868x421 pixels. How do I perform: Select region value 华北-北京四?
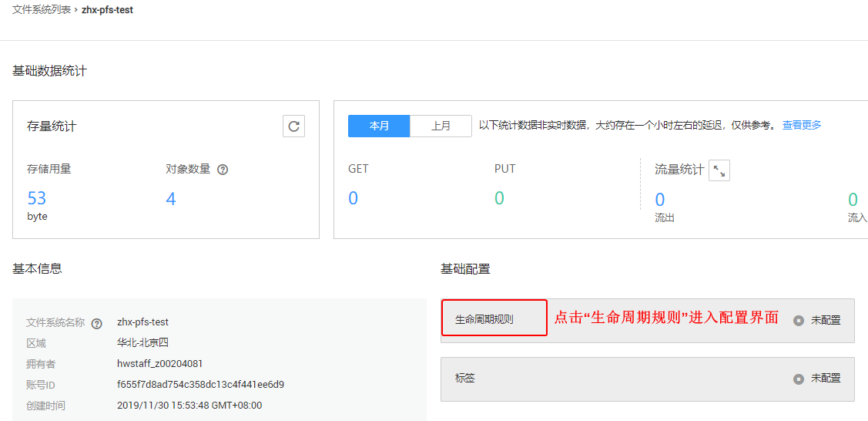pyautogui.click(x=142, y=343)
